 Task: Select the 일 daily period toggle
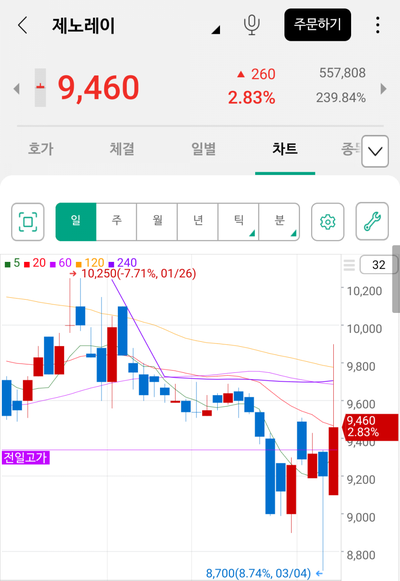coord(76,222)
